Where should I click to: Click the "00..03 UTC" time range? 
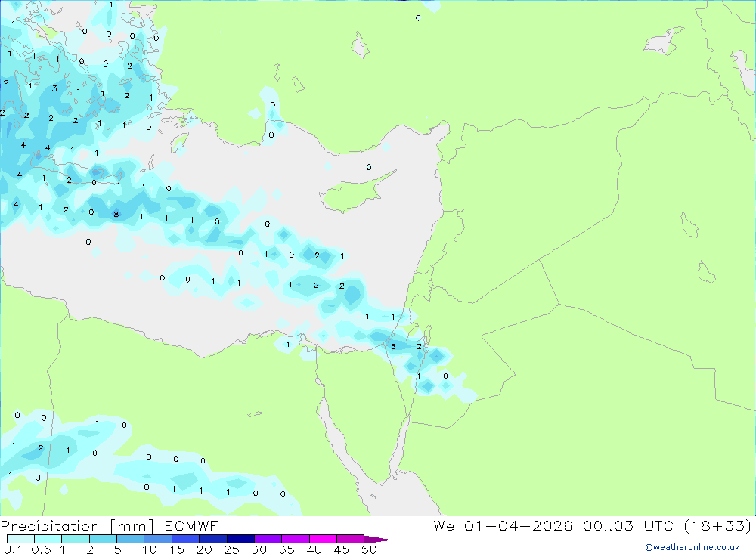[629, 525]
